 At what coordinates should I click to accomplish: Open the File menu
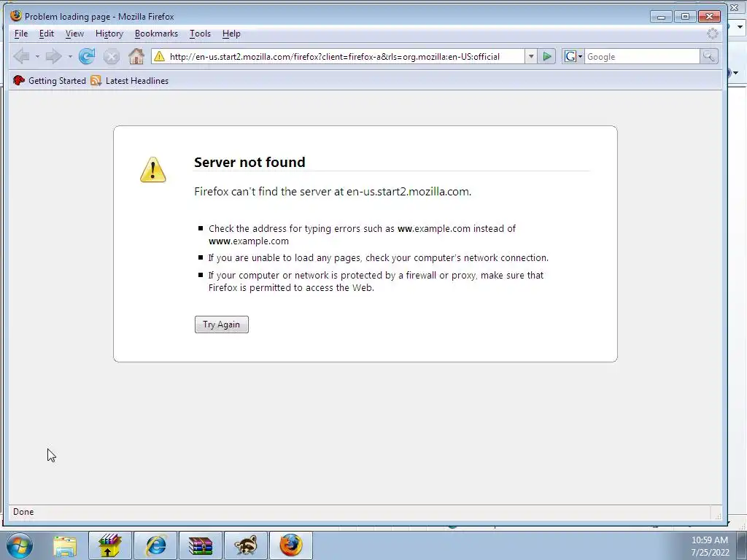click(x=21, y=34)
